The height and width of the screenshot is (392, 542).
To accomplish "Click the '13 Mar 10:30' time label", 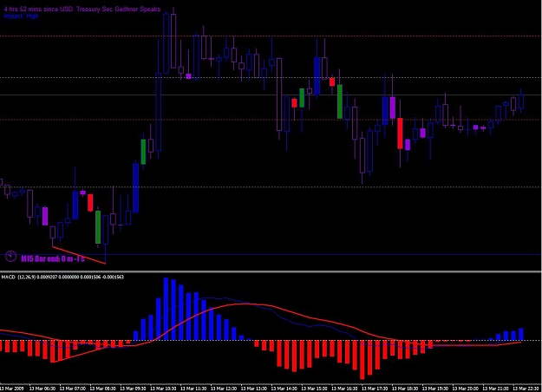I will (x=163, y=389).
